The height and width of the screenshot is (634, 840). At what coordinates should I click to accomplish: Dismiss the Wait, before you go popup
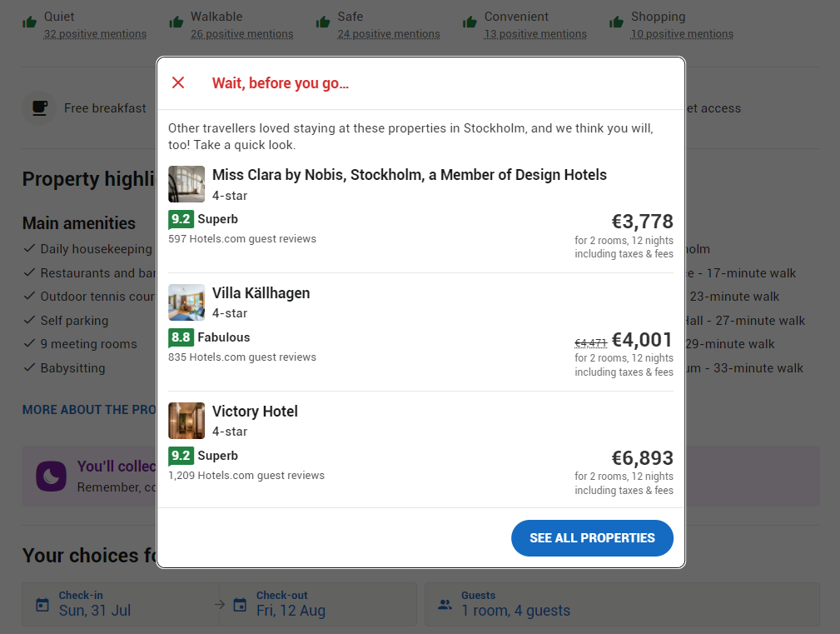point(178,82)
